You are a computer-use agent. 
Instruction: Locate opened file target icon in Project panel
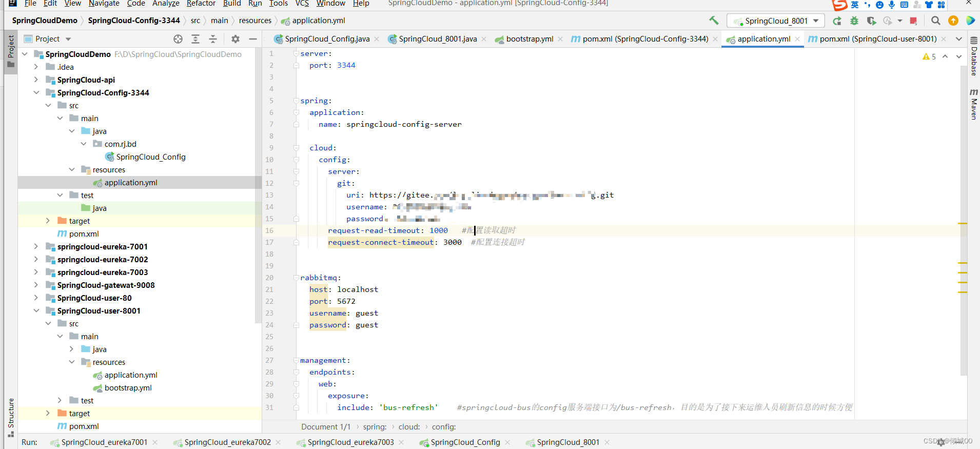(178, 39)
